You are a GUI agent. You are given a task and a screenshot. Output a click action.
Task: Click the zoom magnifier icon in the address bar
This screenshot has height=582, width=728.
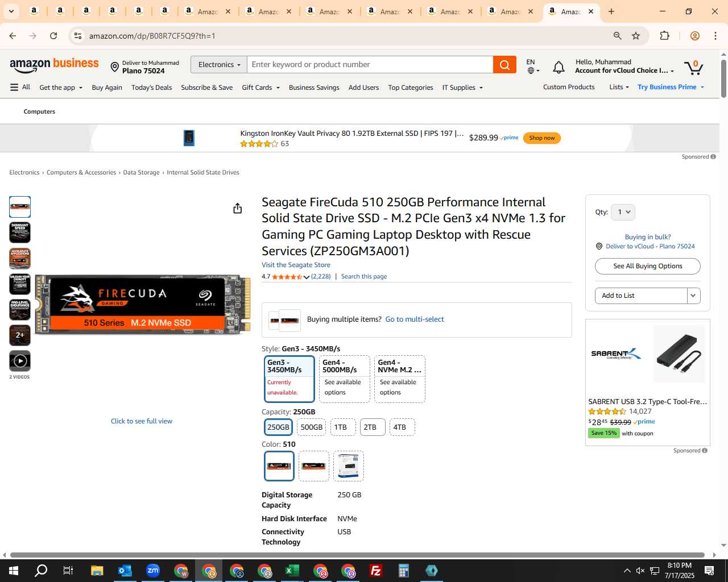[617, 36]
